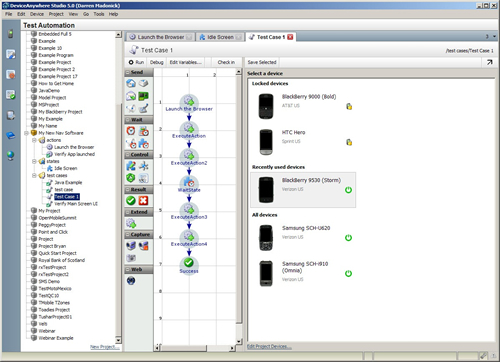Viewport: 500px width, 362px height.
Task: Click the Success node in flowchart
Action: click(x=189, y=265)
